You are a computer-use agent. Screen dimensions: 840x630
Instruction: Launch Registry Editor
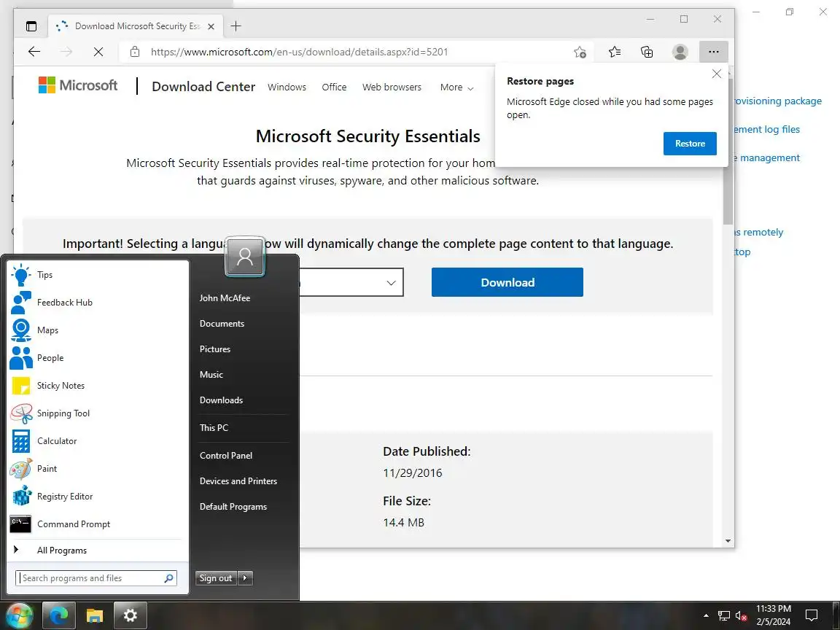coord(98,497)
